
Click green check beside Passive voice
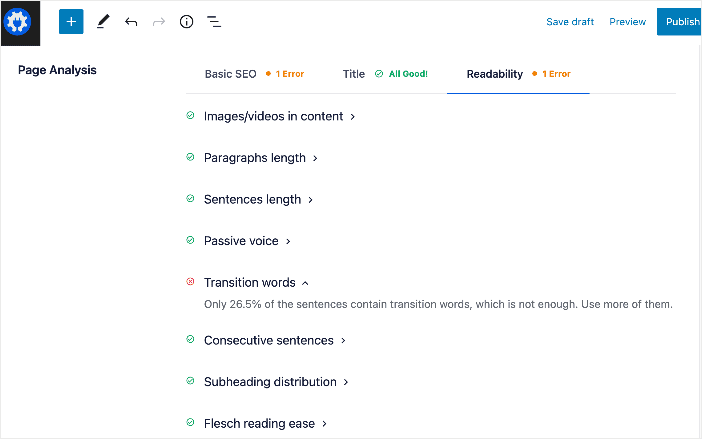pyautogui.click(x=190, y=240)
